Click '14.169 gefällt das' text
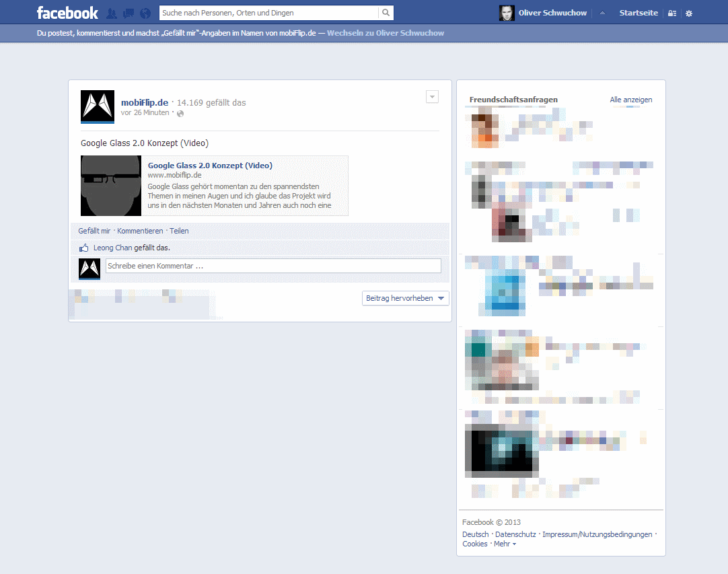Viewport: 728px width, 574px height. pyautogui.click(x=211, y=103)
